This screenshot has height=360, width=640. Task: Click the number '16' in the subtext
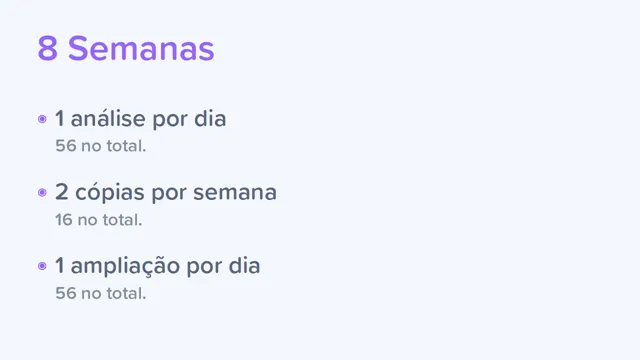[64, 220]
